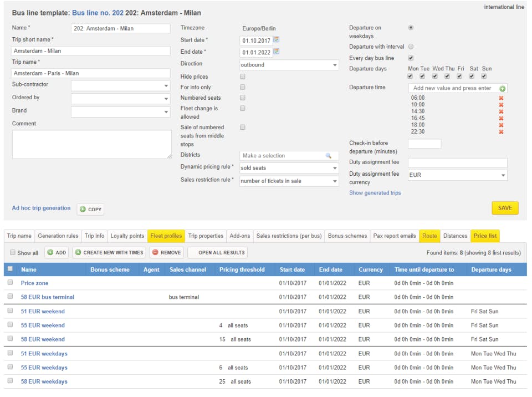Delete the 18:00 departure time entry
Viewport: 532px width, 397px height.
pos(501,125)
